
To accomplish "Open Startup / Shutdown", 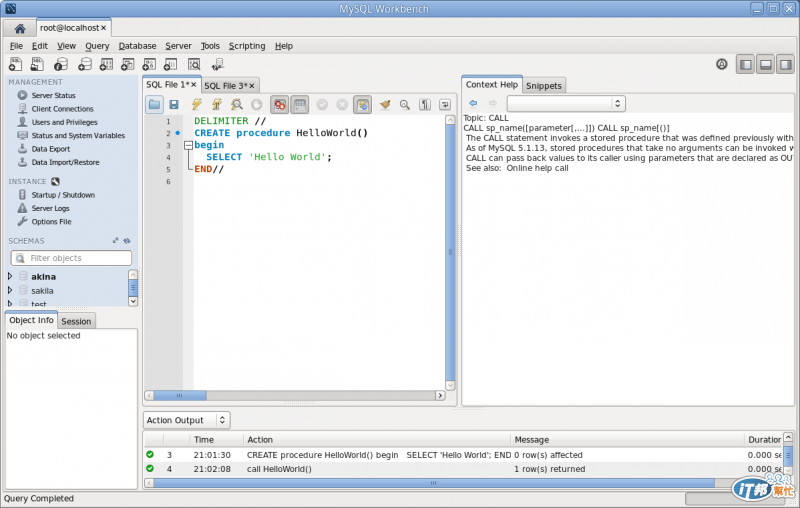I will (x=63, y=195).
